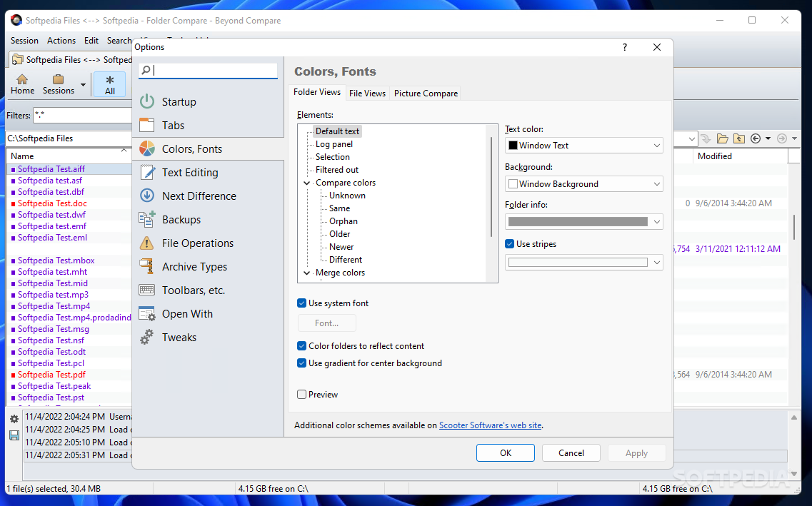The image size is (812, 506).
Task: Open the Startup options page
Action: pyautogui.click(x=179, y=102)
